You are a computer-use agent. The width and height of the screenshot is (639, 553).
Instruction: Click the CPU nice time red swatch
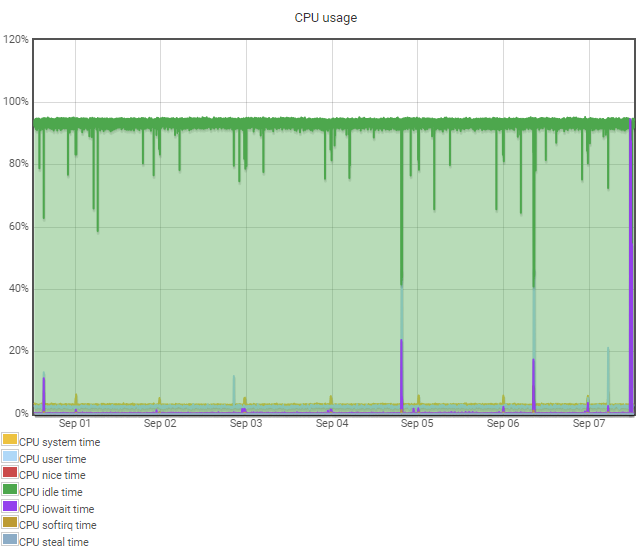10,472
